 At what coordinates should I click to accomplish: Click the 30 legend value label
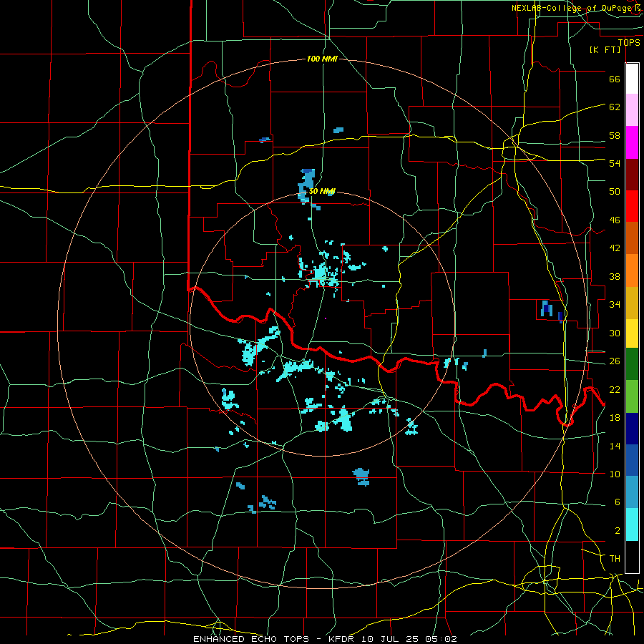click(x=615, y=333)
